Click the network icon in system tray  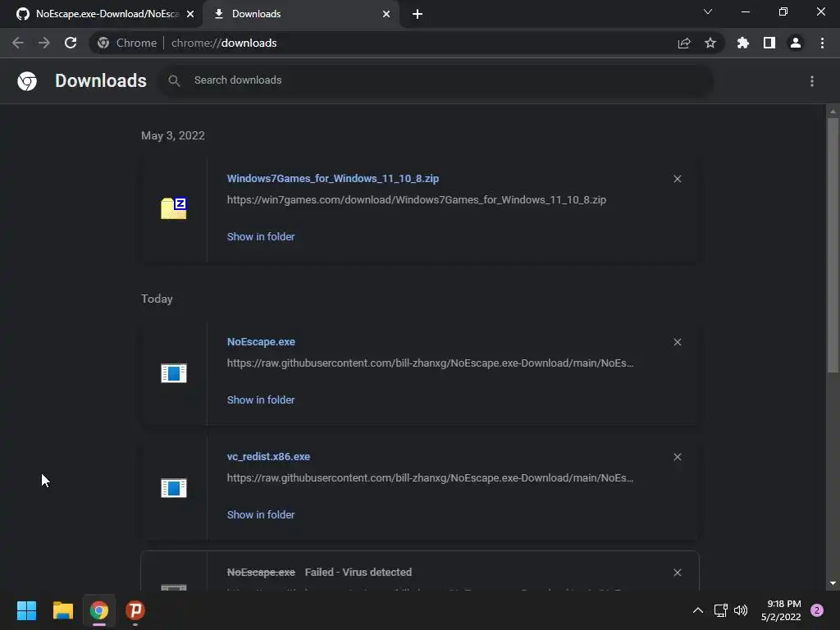click(720, 610)
